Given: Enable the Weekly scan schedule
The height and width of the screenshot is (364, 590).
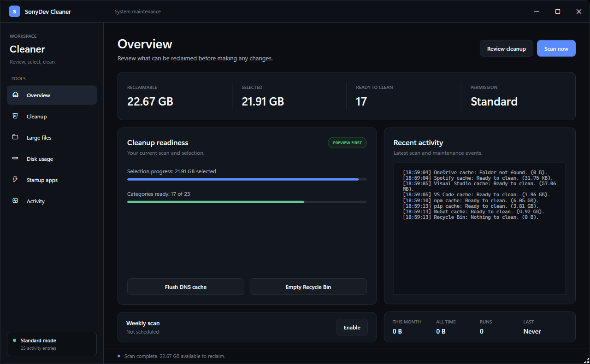Looking at the screenshot, I should 352,327.
